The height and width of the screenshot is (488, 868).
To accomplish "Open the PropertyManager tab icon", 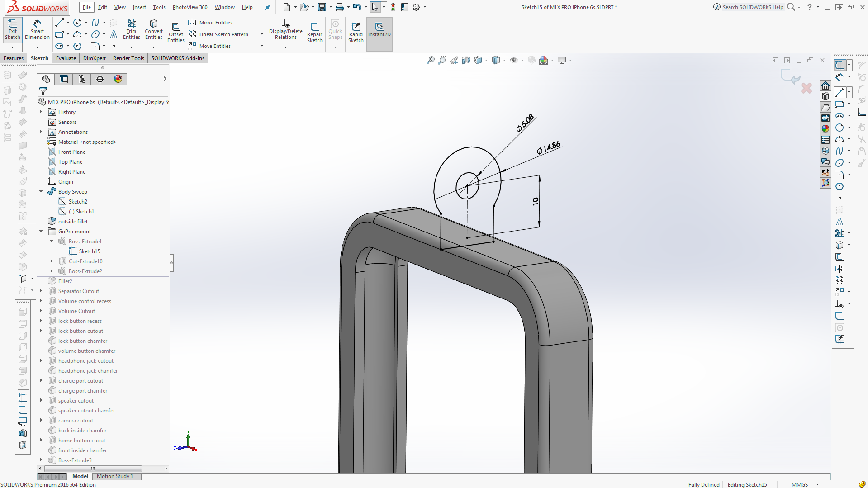I will click(64, 79).
